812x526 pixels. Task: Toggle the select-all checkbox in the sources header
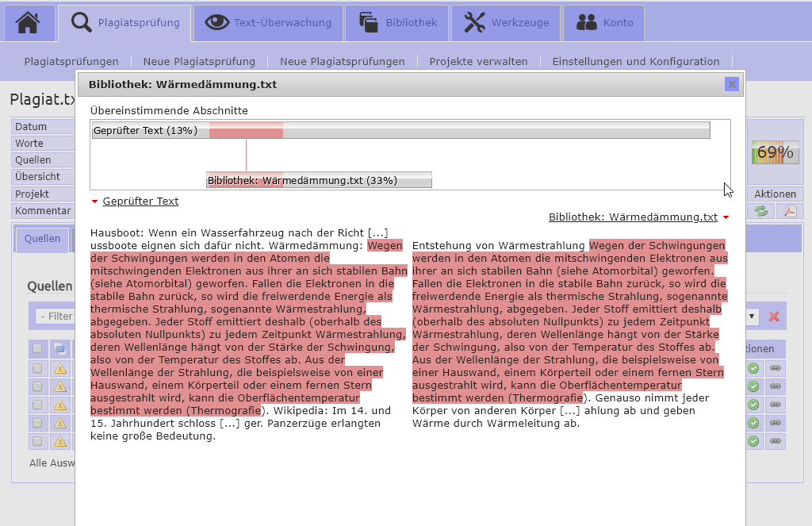(x=37, y=349)
